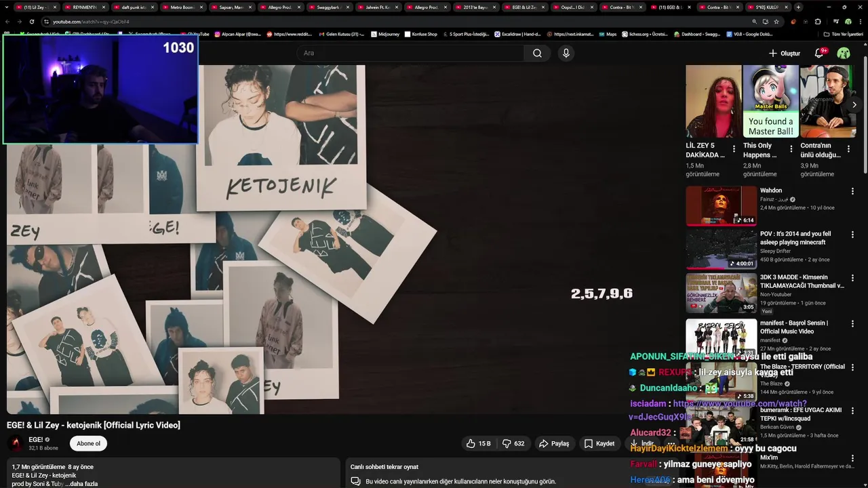Image resolution: width=868 pixels, height=488 pixels.
Task: Save the video with Kaydet
Action: pyautogui.click(x=599, y=443)
